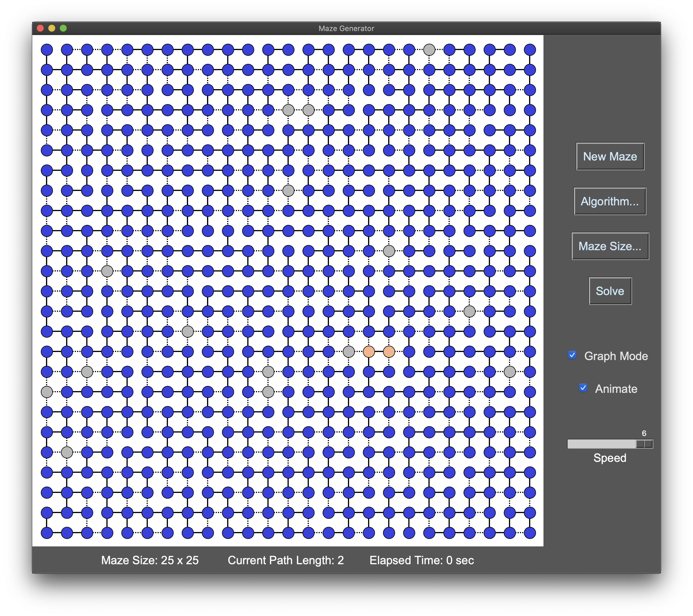Click the green zoom window button
Screen dimensions: 693x616
coord(63,28)
